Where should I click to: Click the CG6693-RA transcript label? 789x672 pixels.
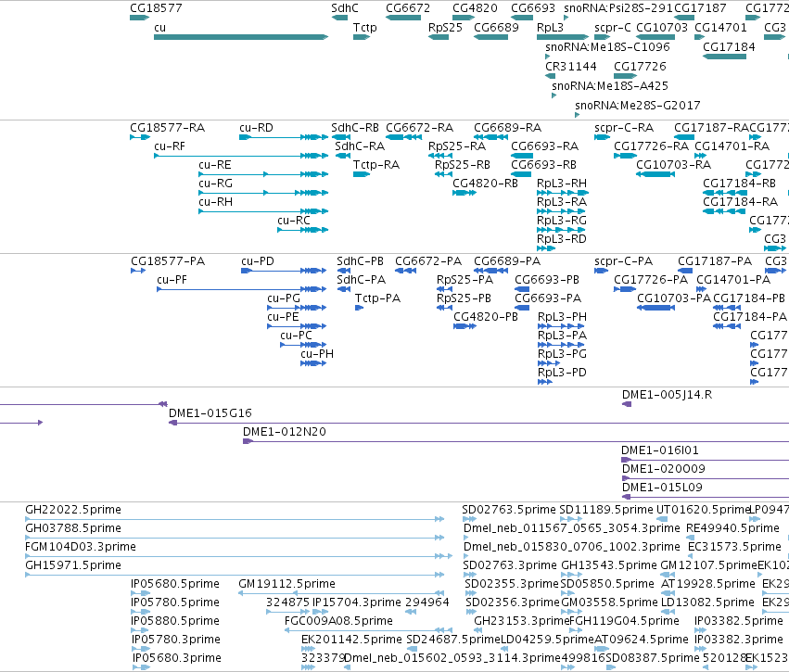coord(544,146)
